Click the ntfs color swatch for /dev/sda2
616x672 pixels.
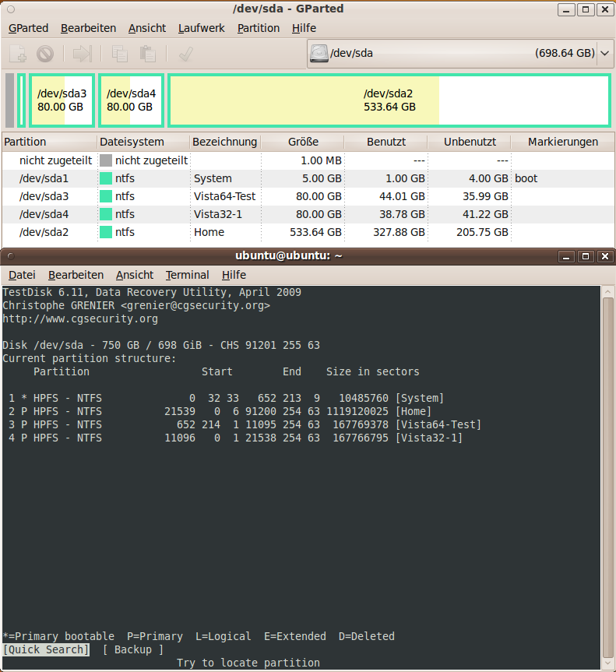[106, 232]
